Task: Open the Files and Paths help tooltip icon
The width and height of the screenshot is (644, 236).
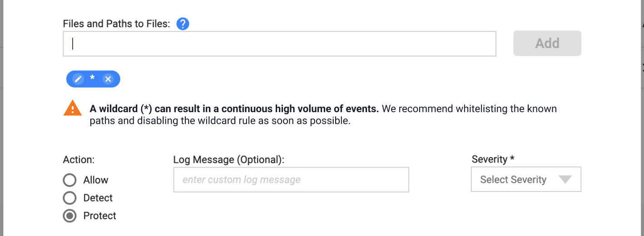Action: [183, 24]
